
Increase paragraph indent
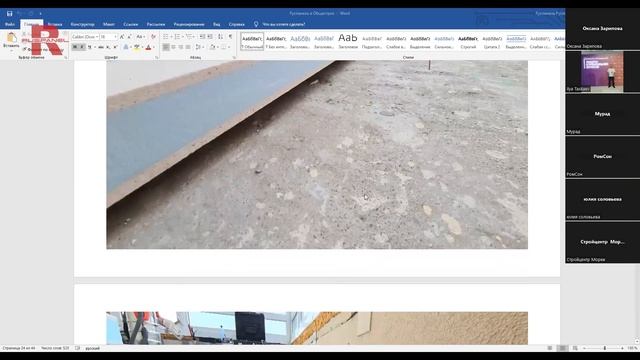tap(210, 37)
